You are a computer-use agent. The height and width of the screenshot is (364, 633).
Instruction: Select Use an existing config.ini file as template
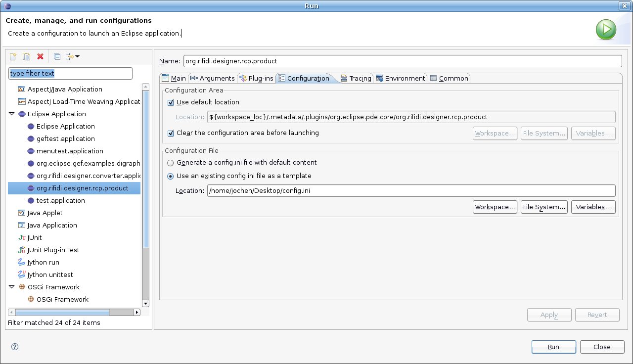pyautogui.click(x=171, y=176)
